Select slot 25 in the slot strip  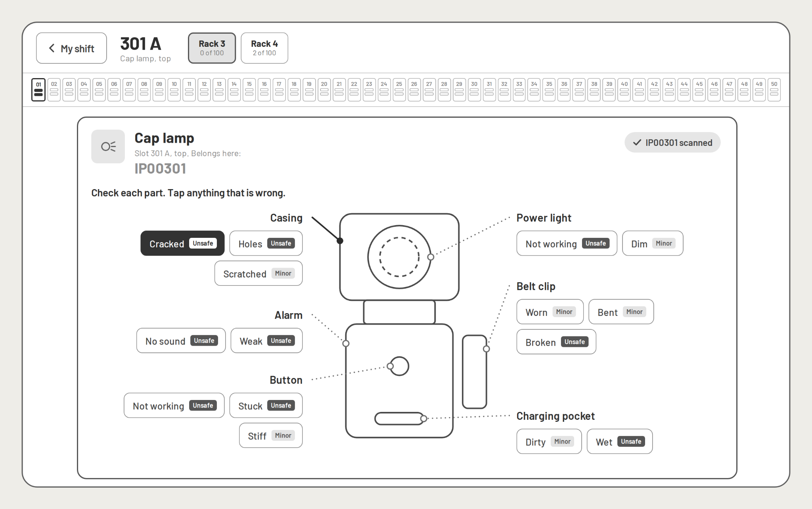pos(399,90)
